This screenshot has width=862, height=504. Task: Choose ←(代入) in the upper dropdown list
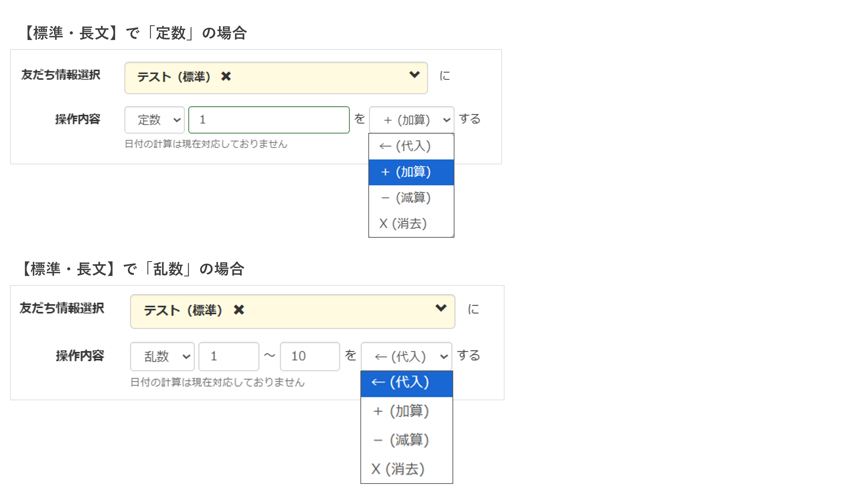(411, 146)
